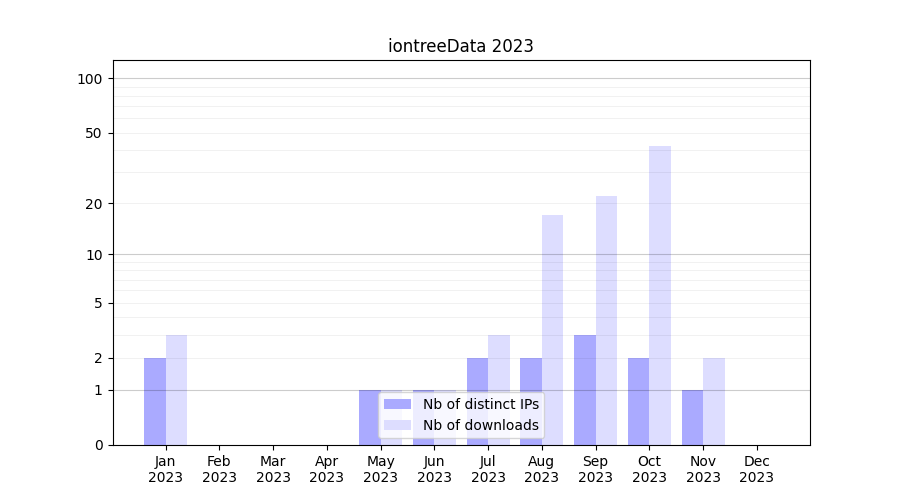
Task: Click the 'Dec 2023' x-axis label
Action: pyautogui.click(x=757, y=469)
